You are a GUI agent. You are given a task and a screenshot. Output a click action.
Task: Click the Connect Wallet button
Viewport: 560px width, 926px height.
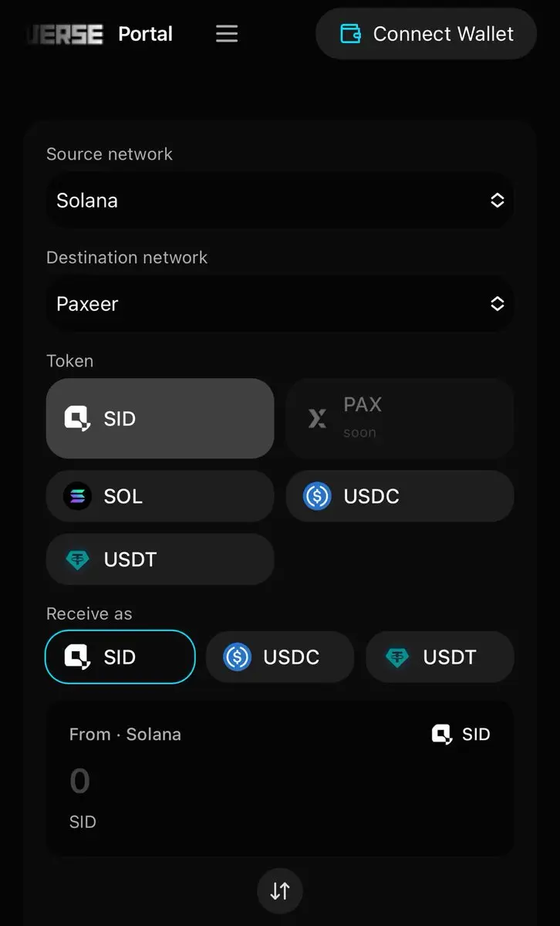pos(426,34)
